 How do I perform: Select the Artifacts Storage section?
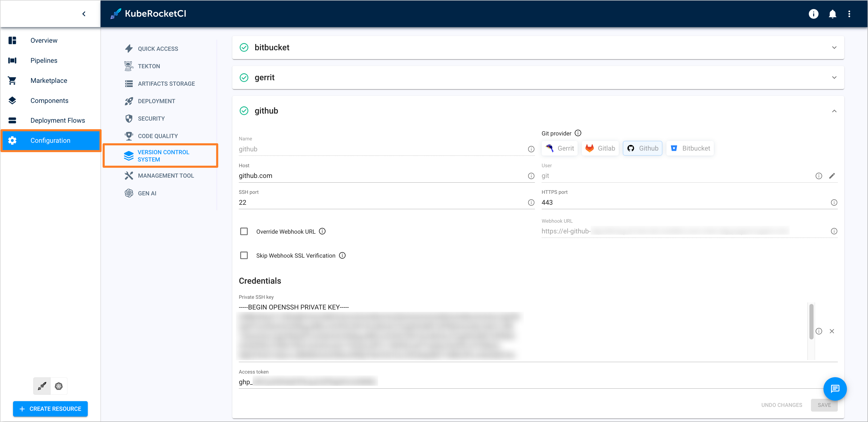(166, 83)
